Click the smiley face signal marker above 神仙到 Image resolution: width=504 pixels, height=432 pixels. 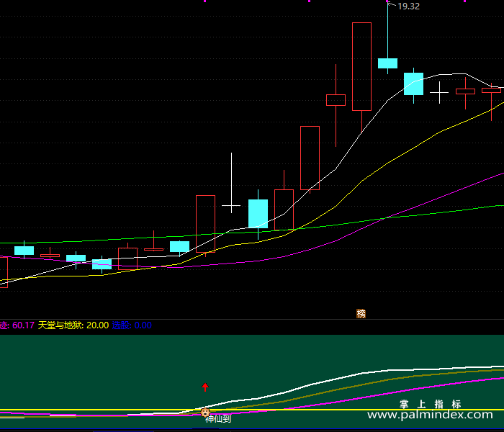(x=205, y=412)
